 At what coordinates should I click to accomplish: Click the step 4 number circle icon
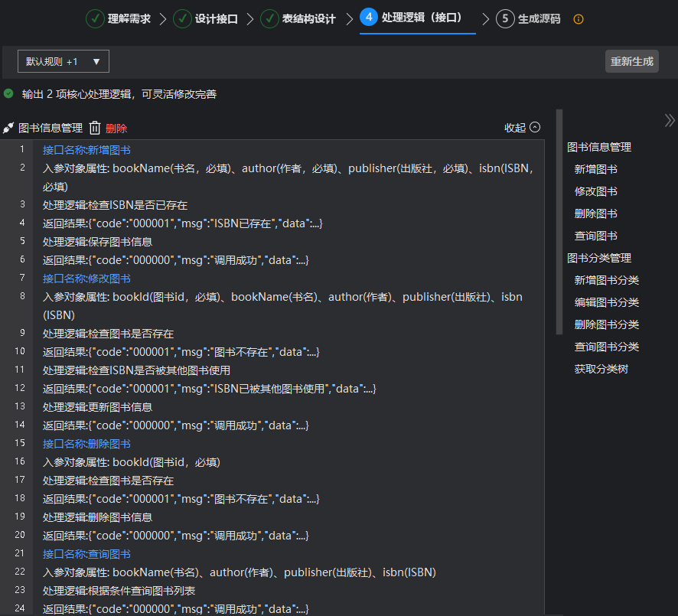click(369, 18)
